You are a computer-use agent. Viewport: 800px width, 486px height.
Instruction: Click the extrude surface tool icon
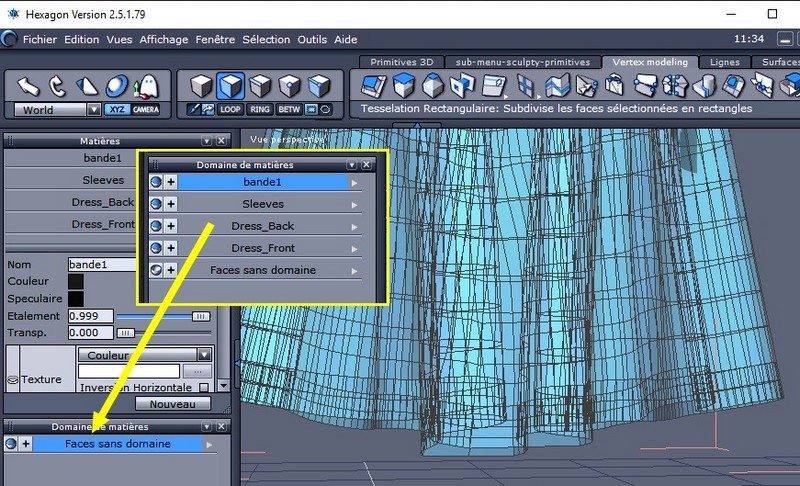point(373,85)
